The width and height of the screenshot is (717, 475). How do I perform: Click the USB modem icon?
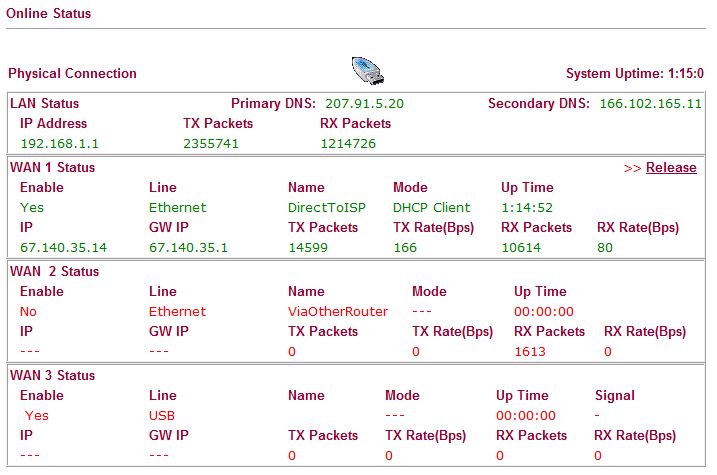tap(368, 71)
